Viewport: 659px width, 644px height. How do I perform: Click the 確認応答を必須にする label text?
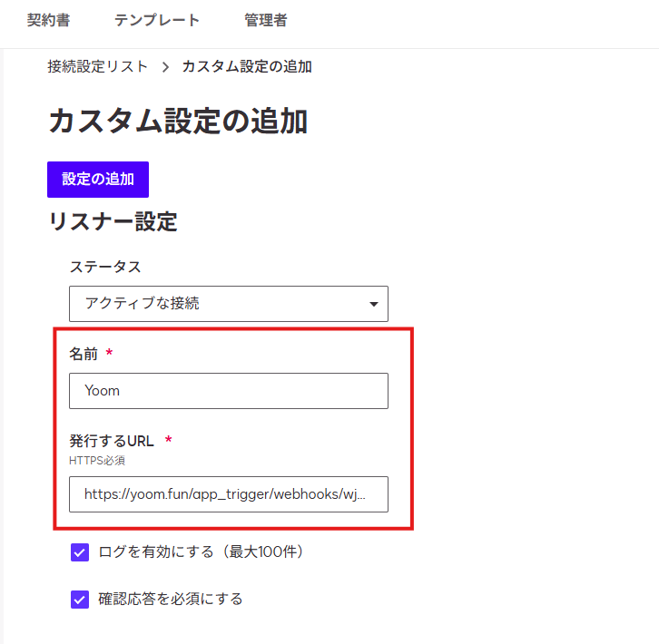pyautogui.click(x=171, y=599)
